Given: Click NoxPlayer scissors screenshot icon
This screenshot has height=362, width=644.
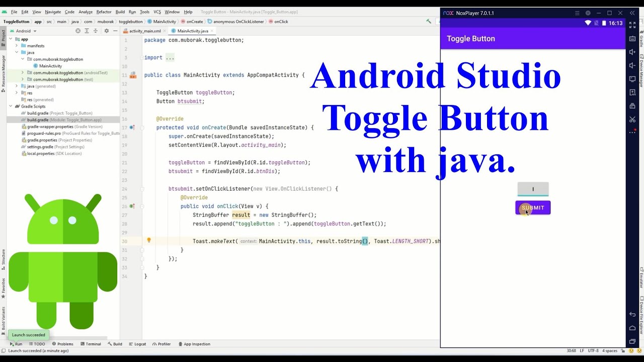Looking at the screenshot, I should pyautogui.click(x=632, y=119).
